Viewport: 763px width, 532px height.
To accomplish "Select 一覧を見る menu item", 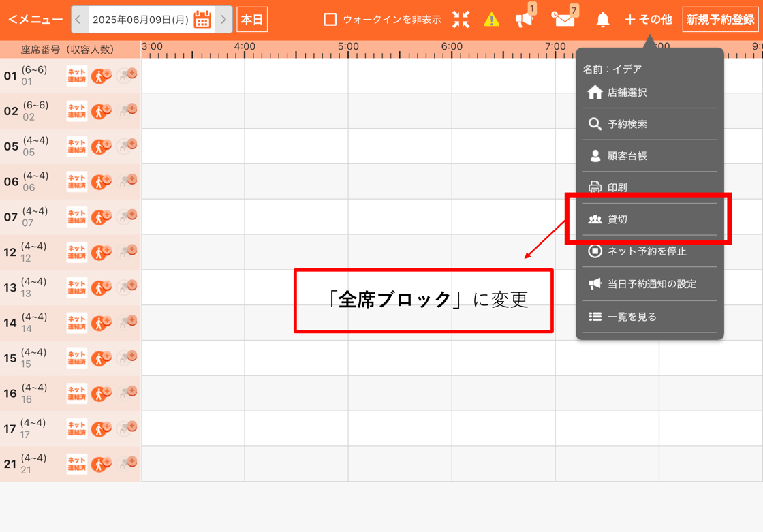I will click(x=650, y=317).
